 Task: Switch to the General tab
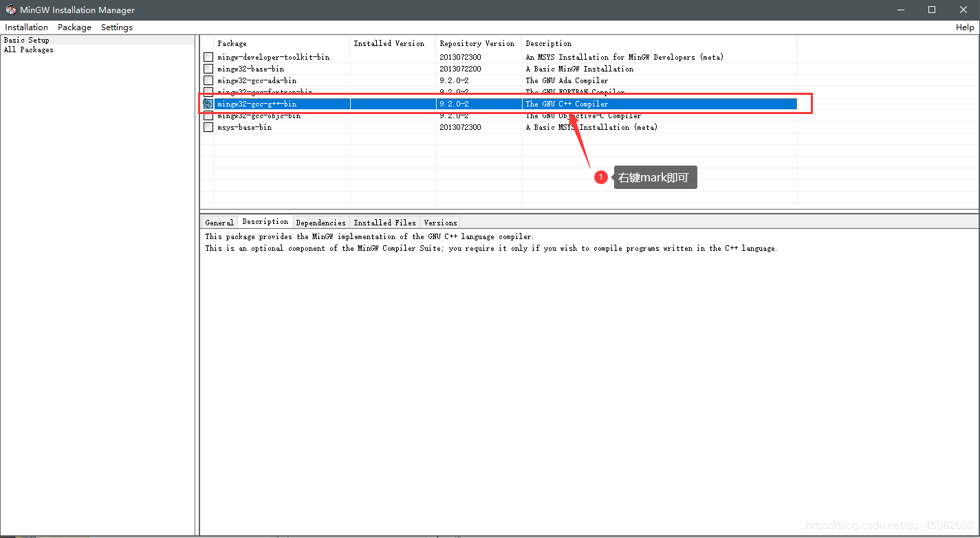(x=219, y=223)
